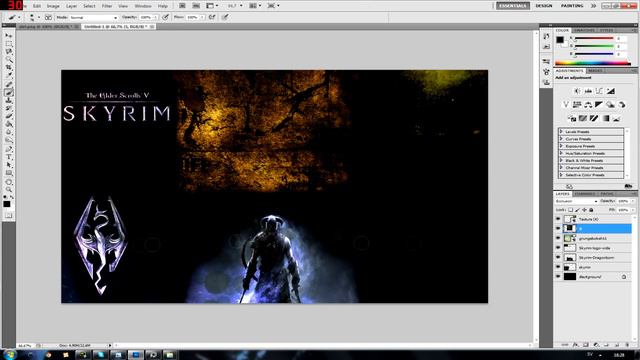
Task: Delete layer using the trash icon
Action: (x=627, y=345)
